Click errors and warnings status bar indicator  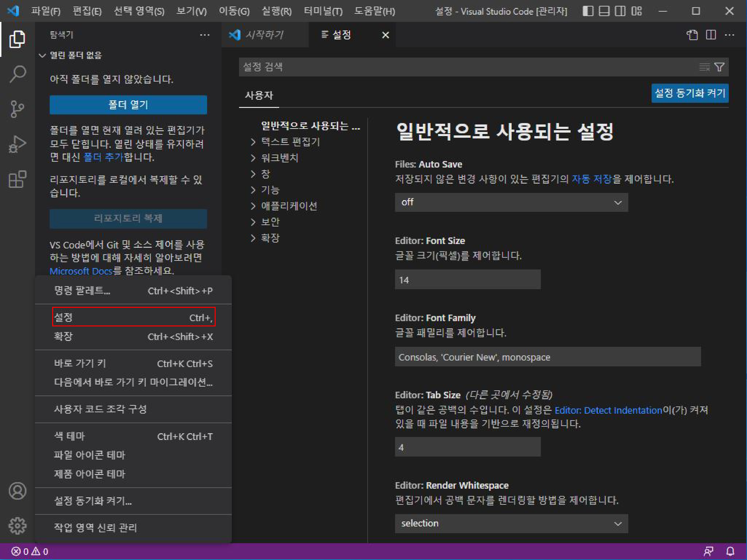tap(30, 551)
